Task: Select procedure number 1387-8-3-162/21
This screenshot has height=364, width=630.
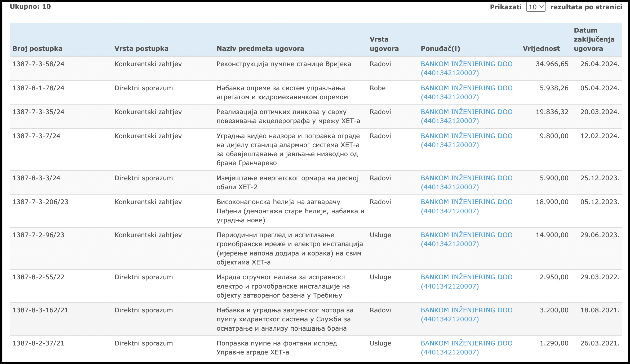Action: point(41,310)
